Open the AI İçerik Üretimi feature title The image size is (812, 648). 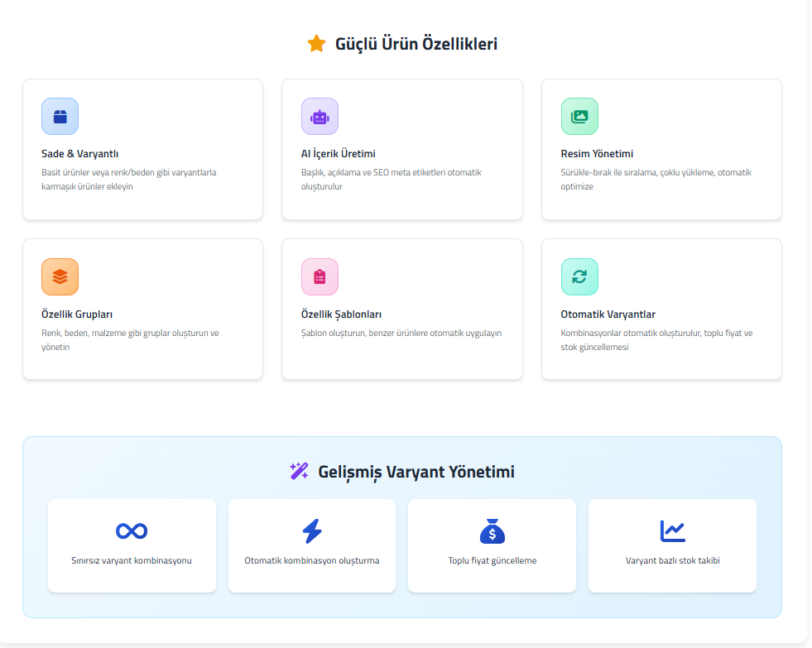coord(338,154)
